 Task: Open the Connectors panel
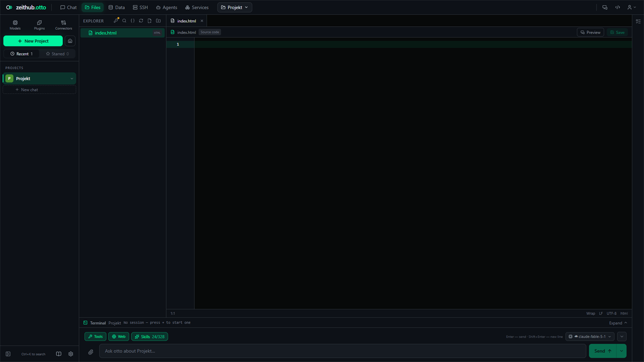pyautogui.click(x=64, y=25)
